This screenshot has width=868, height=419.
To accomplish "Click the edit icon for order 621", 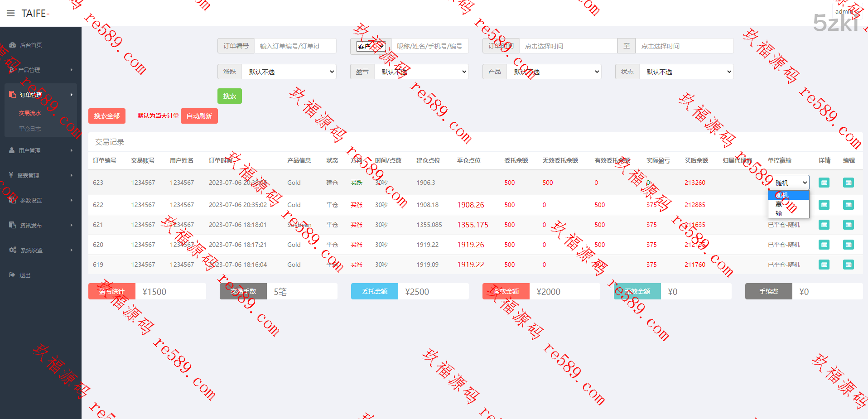I will [849, 225].
